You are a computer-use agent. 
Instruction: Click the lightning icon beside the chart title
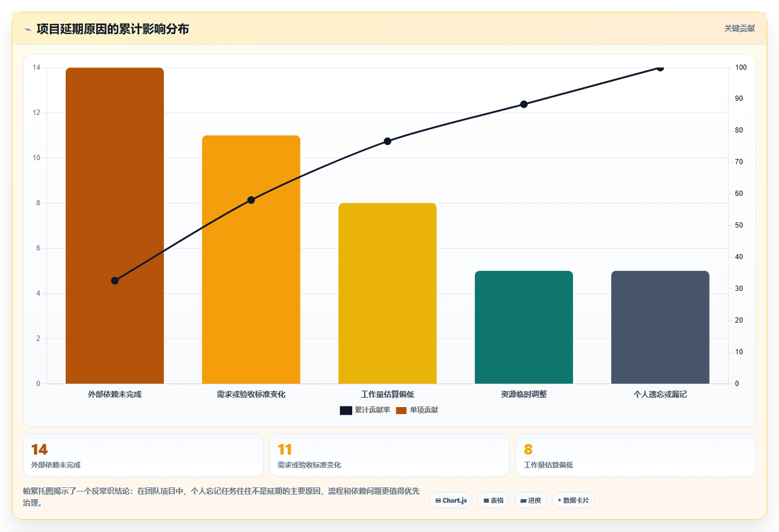pos(28,29)
